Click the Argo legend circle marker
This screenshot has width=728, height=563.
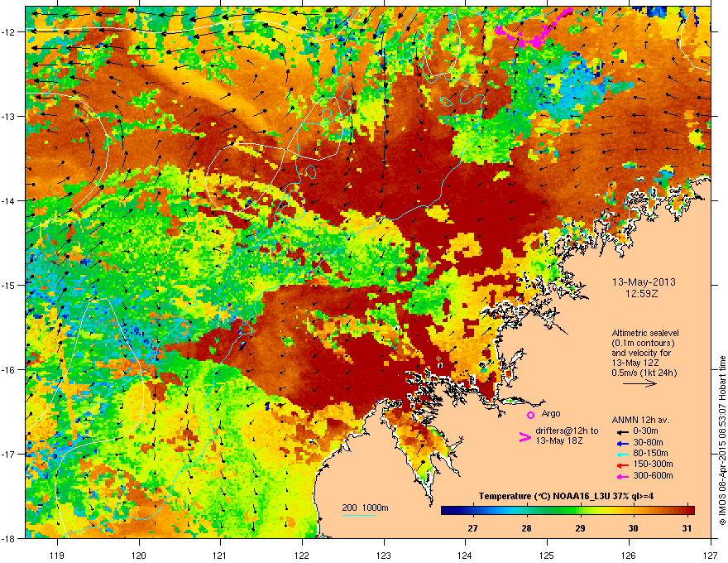click(530, 415)
